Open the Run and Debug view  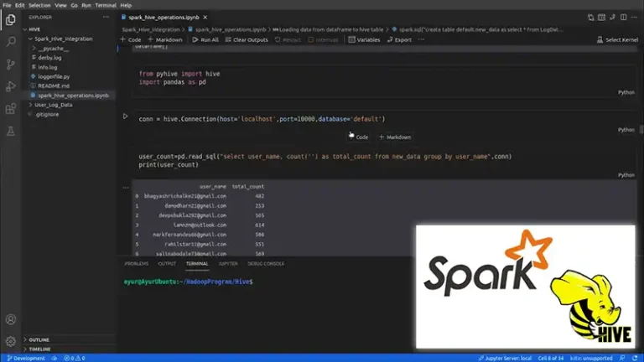click(11, 86)
